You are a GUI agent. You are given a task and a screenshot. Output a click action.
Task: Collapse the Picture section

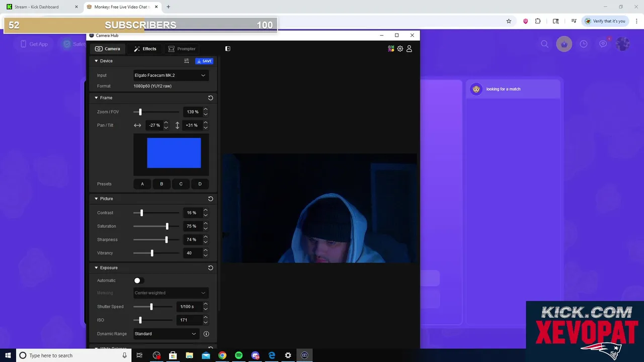coord(96,199)
